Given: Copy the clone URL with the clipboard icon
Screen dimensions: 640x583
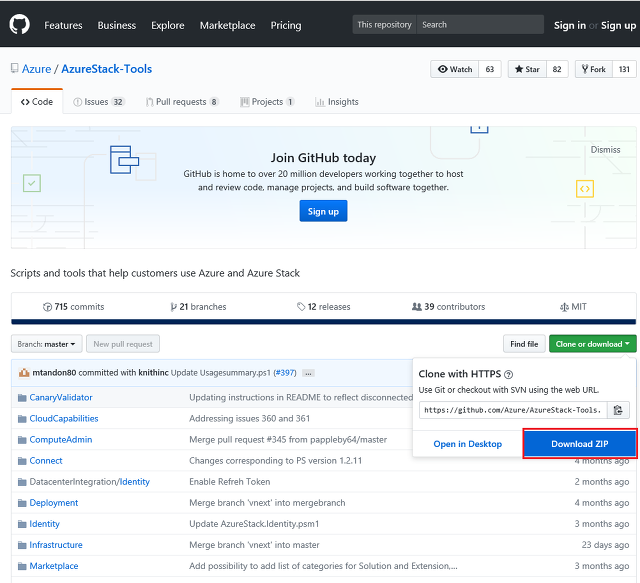Looking at the screenshot, I should pyautogui.click(x=618, y=410).
